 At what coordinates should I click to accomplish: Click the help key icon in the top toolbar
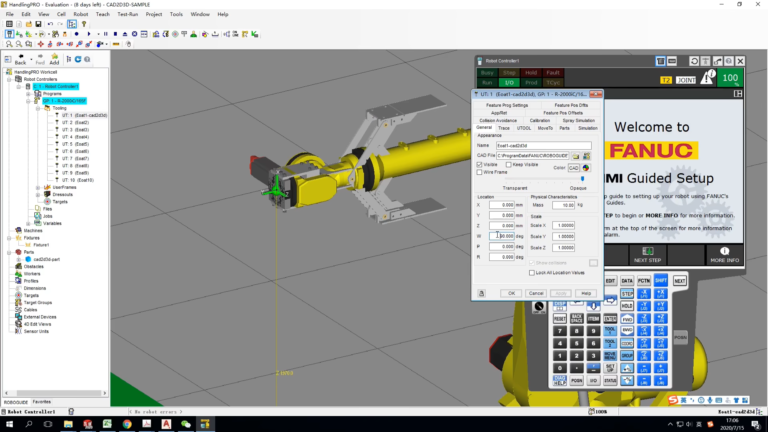click(x=84, y=24)
